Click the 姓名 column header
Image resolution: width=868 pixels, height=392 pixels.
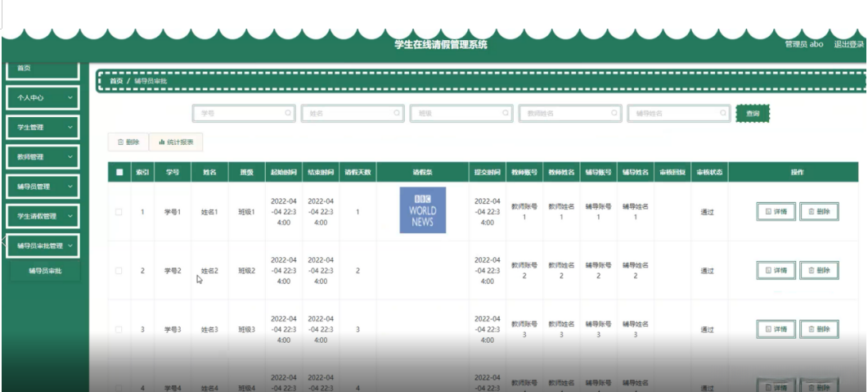tap(209, 172)
